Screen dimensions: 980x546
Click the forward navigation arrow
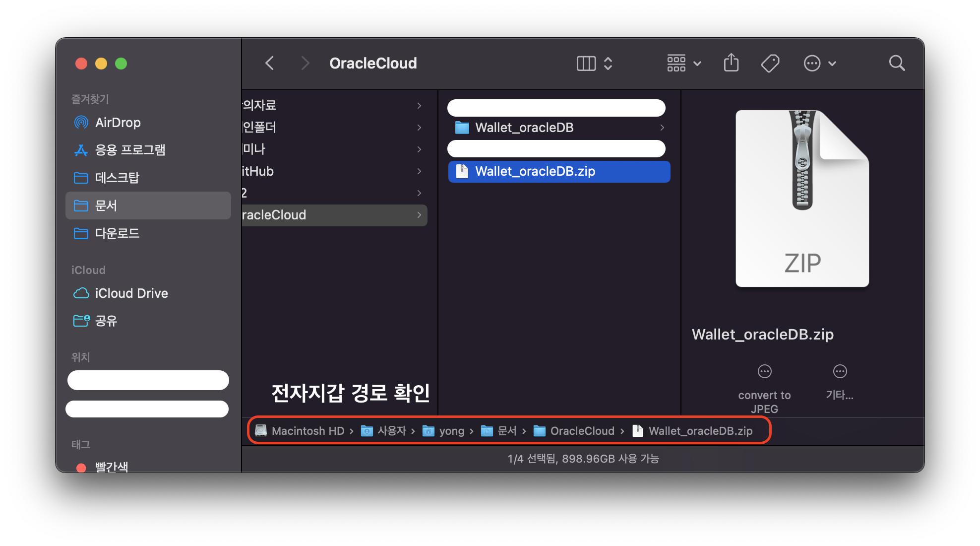pyautogui.click(x=305, y=63)
